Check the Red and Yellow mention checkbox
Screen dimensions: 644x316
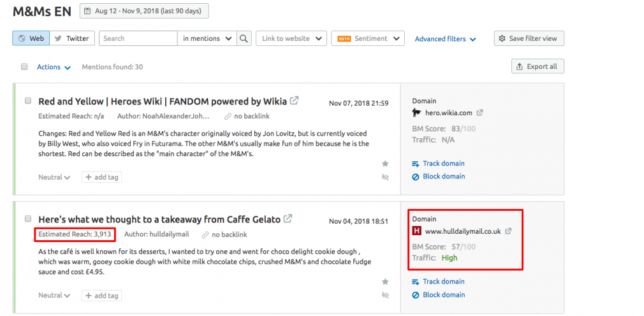[28, 101]
